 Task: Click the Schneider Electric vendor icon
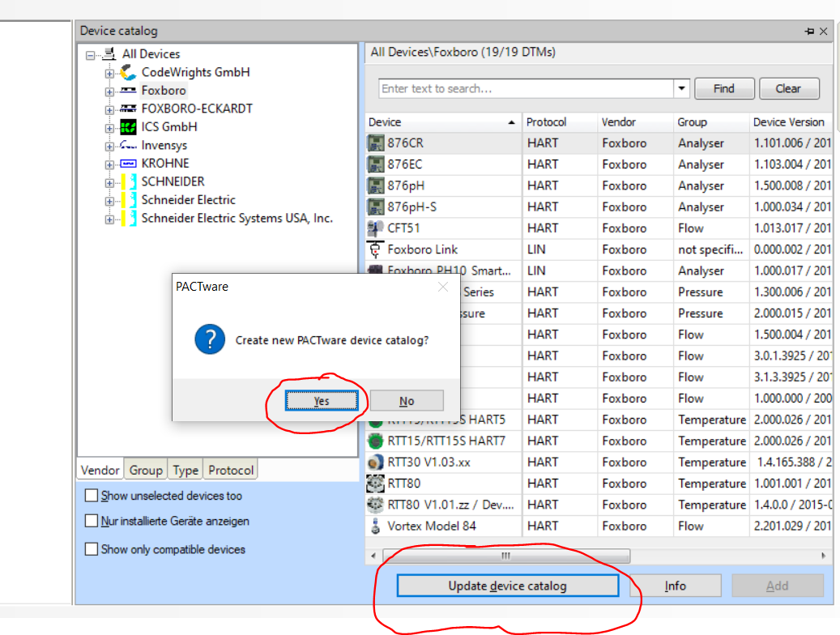pyautogui.click(x=129, y=200)
